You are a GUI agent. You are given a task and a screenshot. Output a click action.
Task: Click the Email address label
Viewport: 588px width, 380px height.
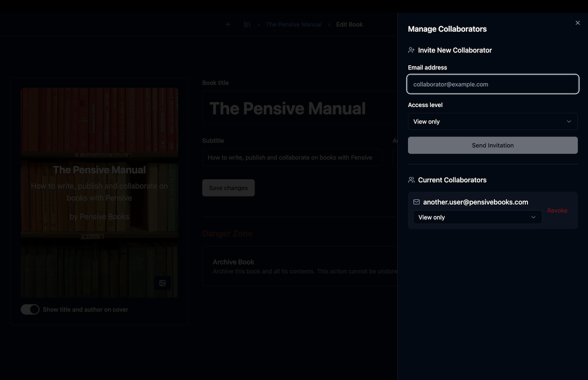427,68
